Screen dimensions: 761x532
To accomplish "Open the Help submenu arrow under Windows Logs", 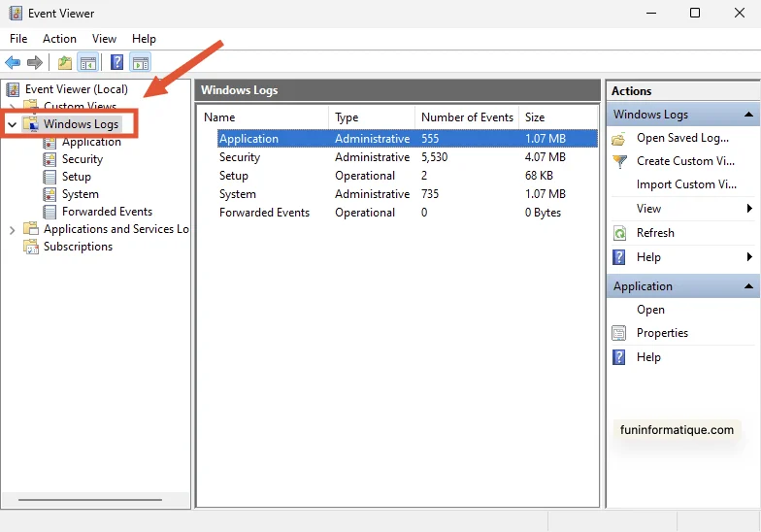I will coord(749,256).
